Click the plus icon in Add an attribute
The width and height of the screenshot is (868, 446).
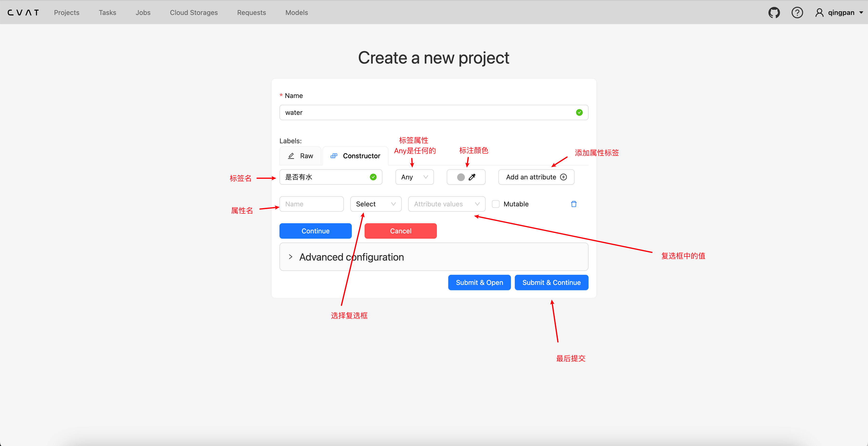pos(563,177)
